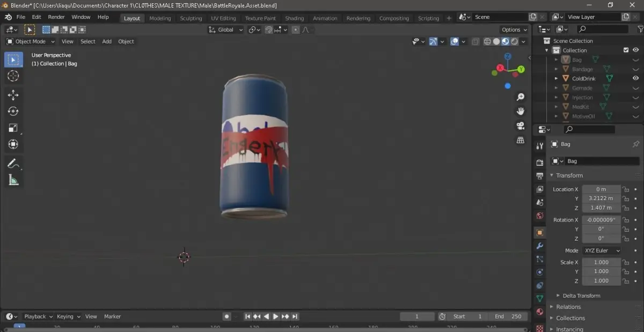644x332 pixels.
Task: Open the File menu
Action: coord(21,17)
